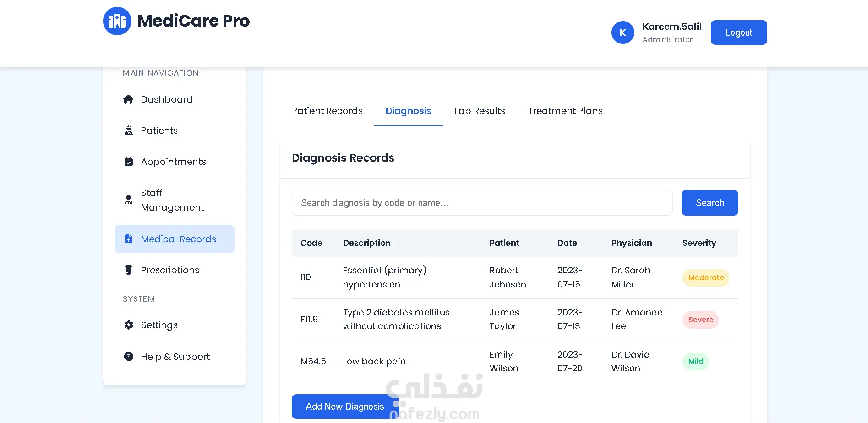Viewport: 868px width, 423px height.
Task: Click the Patients sidebar icon
Action: [129, 130]
